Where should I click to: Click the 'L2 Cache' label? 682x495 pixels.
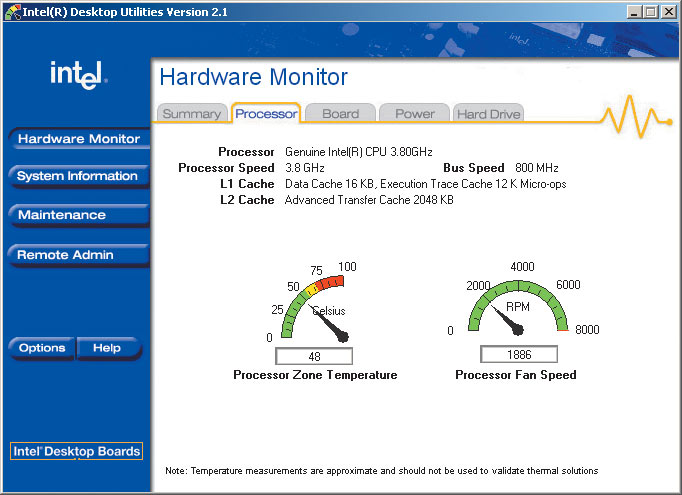tap(247, 200)
